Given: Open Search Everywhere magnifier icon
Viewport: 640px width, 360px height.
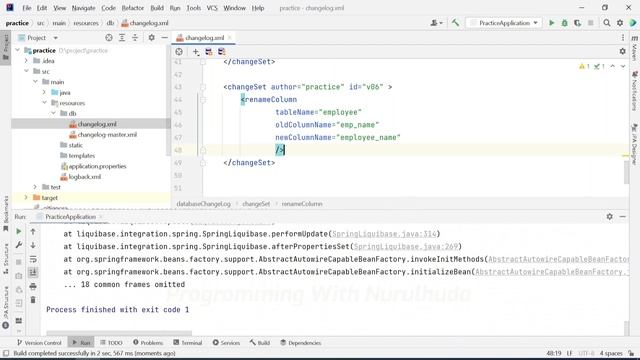Looking at the screenshot, I should click(x=607, y=23).
